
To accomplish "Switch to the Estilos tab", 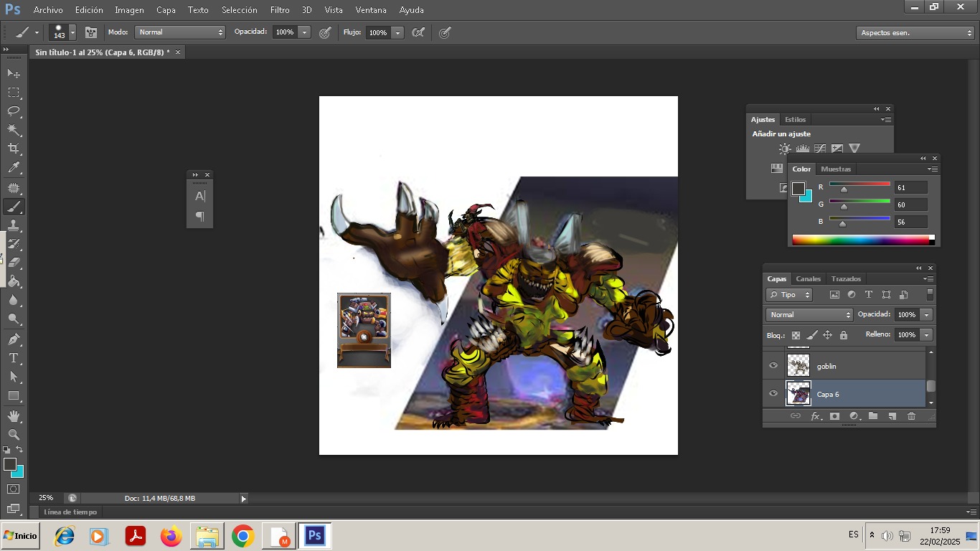I will point(795,120).
